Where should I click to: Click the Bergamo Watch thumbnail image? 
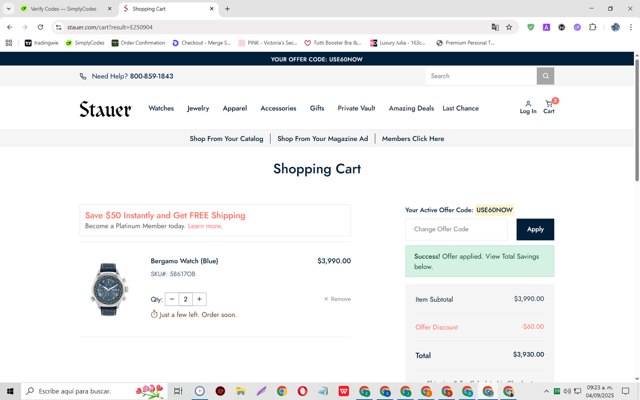point(109,289)
